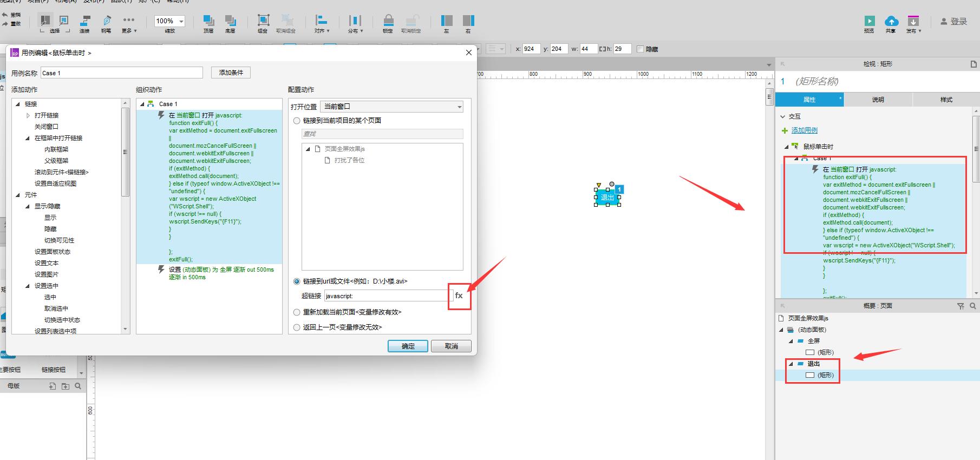Toggle the 隐藏 checkbox in toolbar
The image size is (980, 460).
(x=641, y=49)
